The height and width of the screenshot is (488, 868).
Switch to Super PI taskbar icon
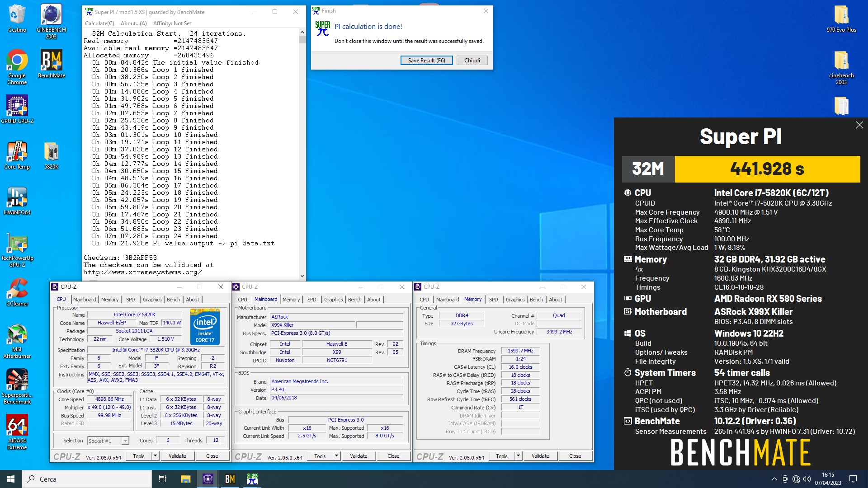[252, 479]
